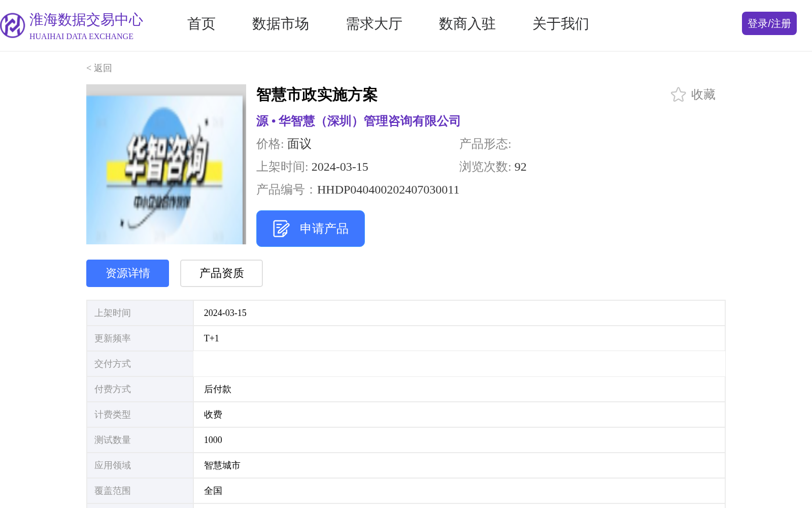Open 关于我们 page
This screenshot has width=812, height=508.
point(560,24)
